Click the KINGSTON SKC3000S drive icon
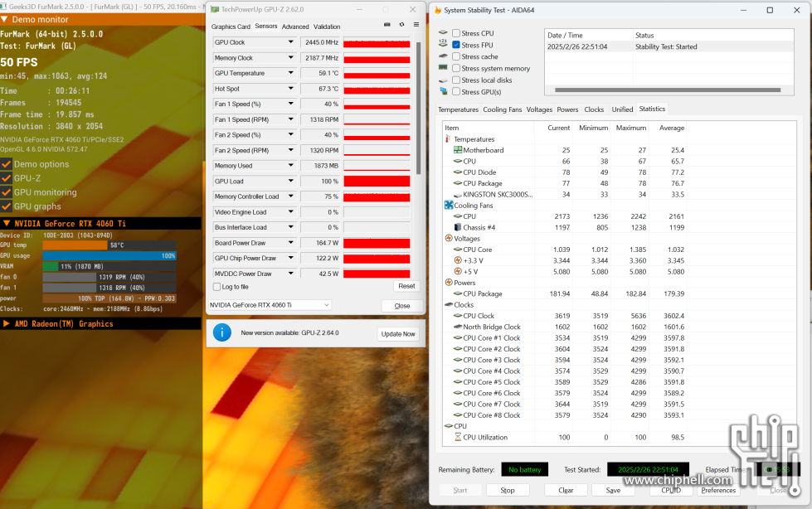812x509 pixels. coord(458,194)
